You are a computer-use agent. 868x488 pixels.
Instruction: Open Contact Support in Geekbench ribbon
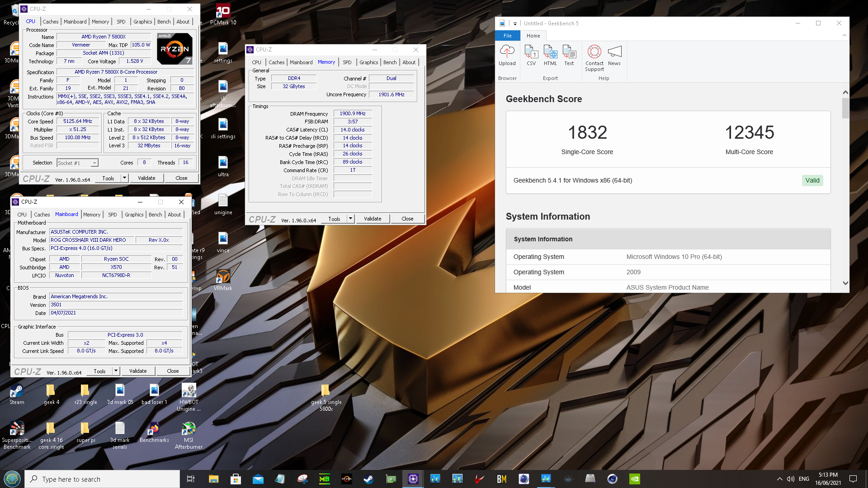click(594, 58)
